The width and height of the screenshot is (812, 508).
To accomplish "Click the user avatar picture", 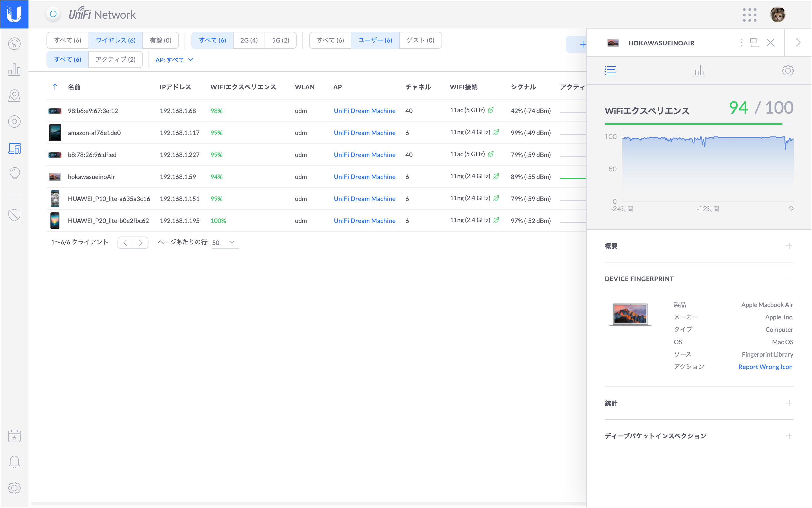I will point(777,14).
